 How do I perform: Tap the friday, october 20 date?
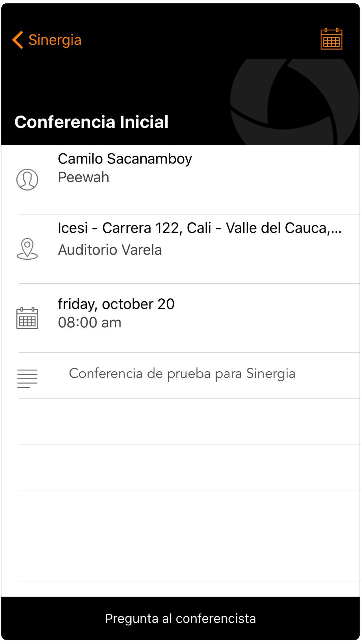pyautogui.click(x=116, y=304)
